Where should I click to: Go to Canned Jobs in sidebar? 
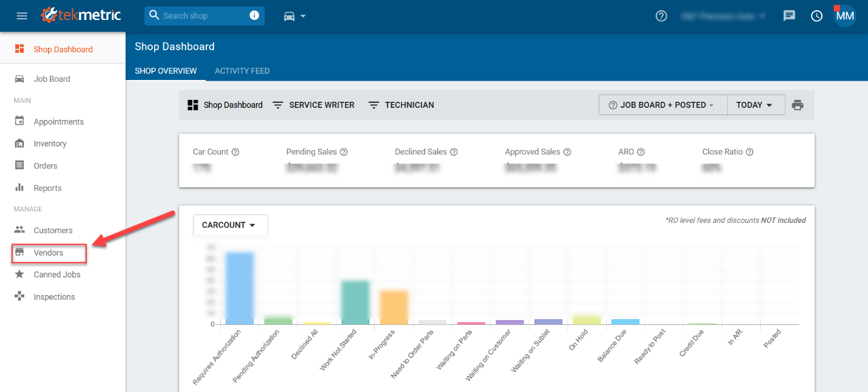(x=56, y=274)
